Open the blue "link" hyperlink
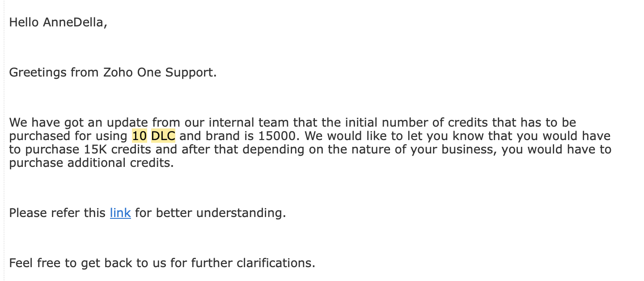 tap(120, 213)
